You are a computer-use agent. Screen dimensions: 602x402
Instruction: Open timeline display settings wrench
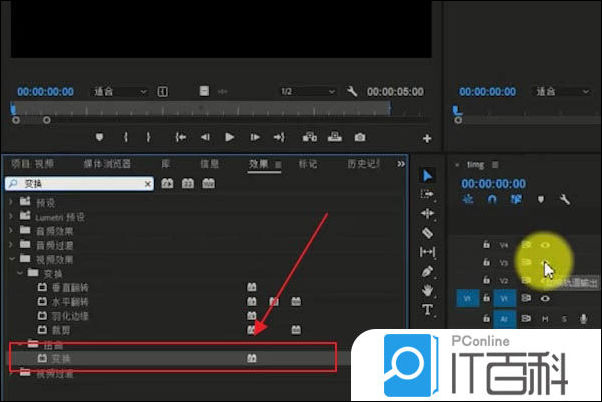pyautogui.click(x=565, y=199)
